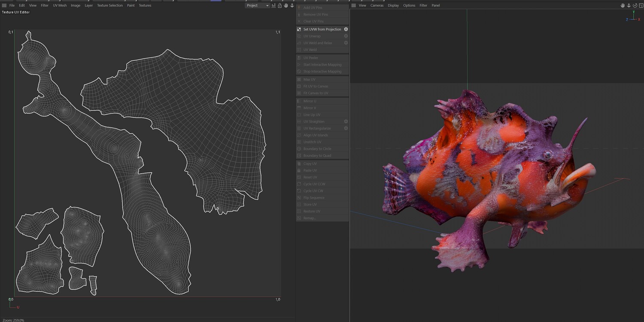Click the Zoom: 259.0% status text
Image resolution: width=644 pixels, height=322 pixels.
click(13, 320)
